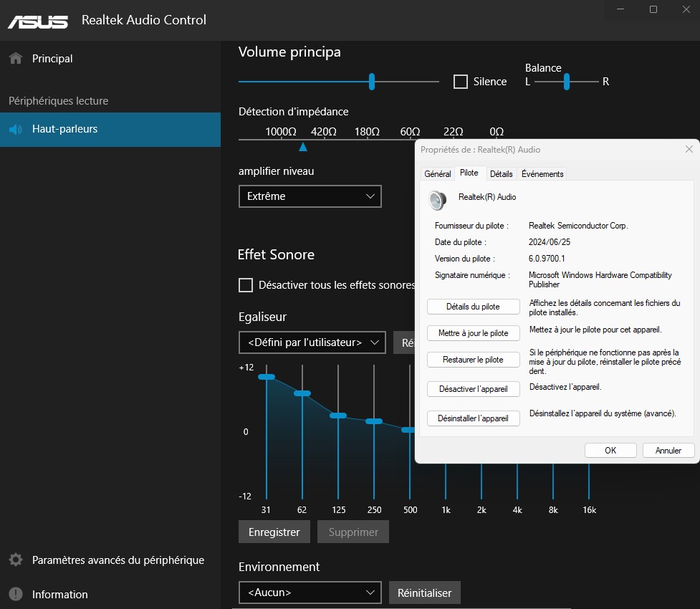Screen dimensions: 700x609
Task: Toggle the Silence checkbox
Action: coord(461,82)
